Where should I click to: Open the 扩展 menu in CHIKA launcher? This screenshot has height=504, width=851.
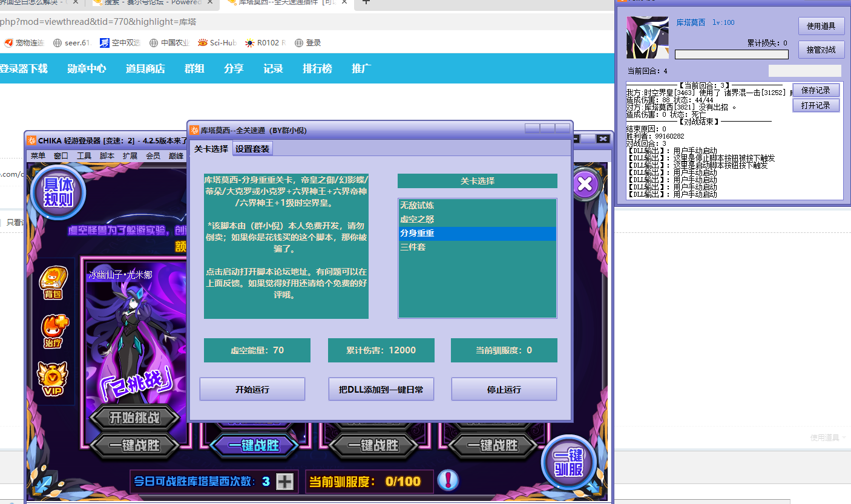click(x=130, y=155)
